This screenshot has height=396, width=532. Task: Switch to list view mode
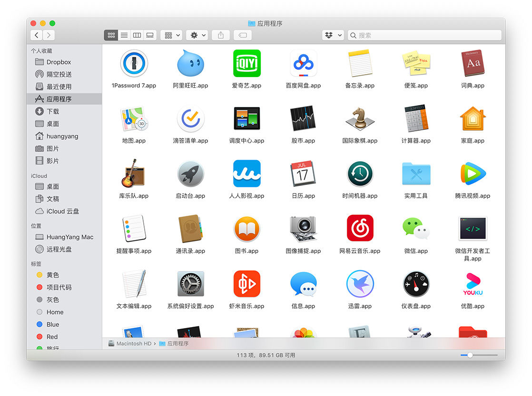(x=124, y=35)
